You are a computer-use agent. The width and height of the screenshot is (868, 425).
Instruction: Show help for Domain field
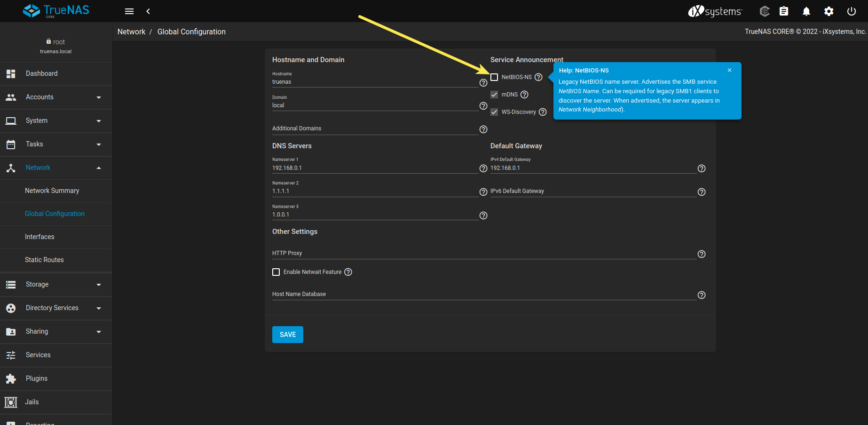483,106
